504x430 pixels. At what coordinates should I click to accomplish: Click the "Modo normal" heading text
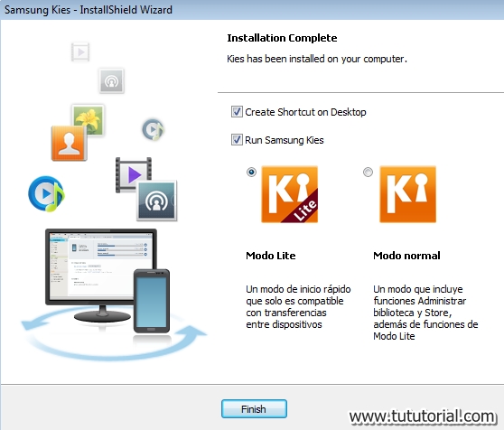click(406, 256)
